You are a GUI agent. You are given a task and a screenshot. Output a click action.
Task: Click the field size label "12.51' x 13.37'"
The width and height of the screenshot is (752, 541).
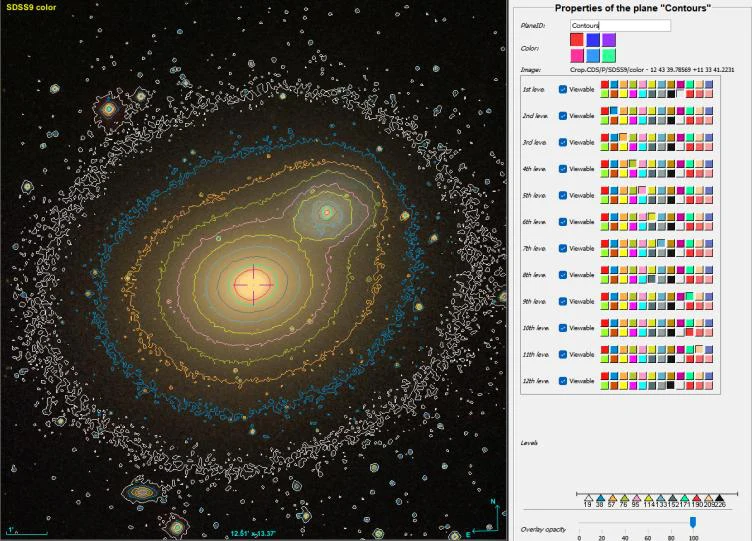point(253,533)
